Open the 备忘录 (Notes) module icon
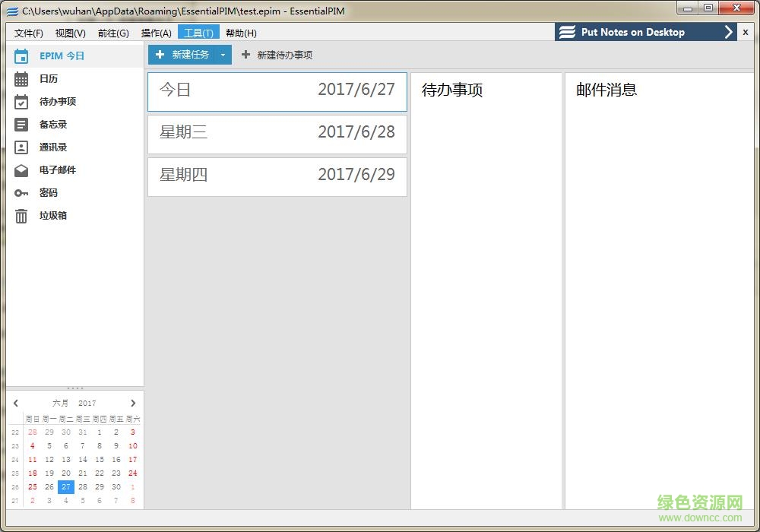The width and height of the screenshot is (760, 532). click(x=21, y=124)
